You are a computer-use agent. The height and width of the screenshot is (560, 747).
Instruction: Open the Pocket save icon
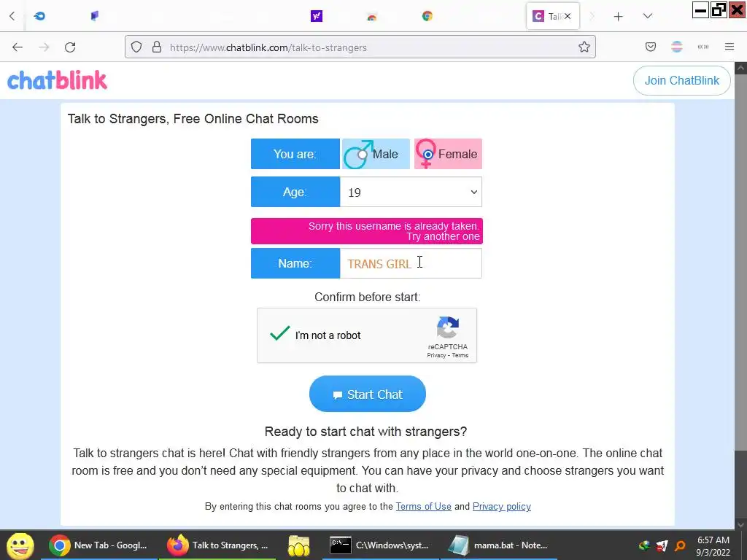coord(650,47)
